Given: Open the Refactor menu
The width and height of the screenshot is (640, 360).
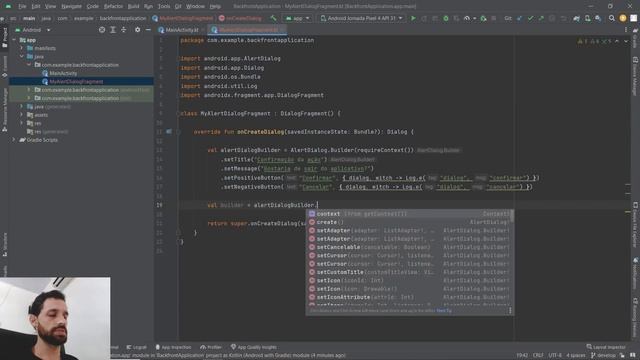Looking at the screenshot, I should (113, 7).
